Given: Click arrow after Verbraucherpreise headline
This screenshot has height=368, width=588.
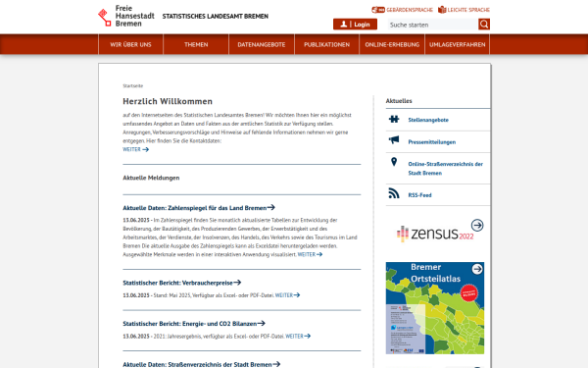Looking at the screenshot, I should click(x=237, y=283).
